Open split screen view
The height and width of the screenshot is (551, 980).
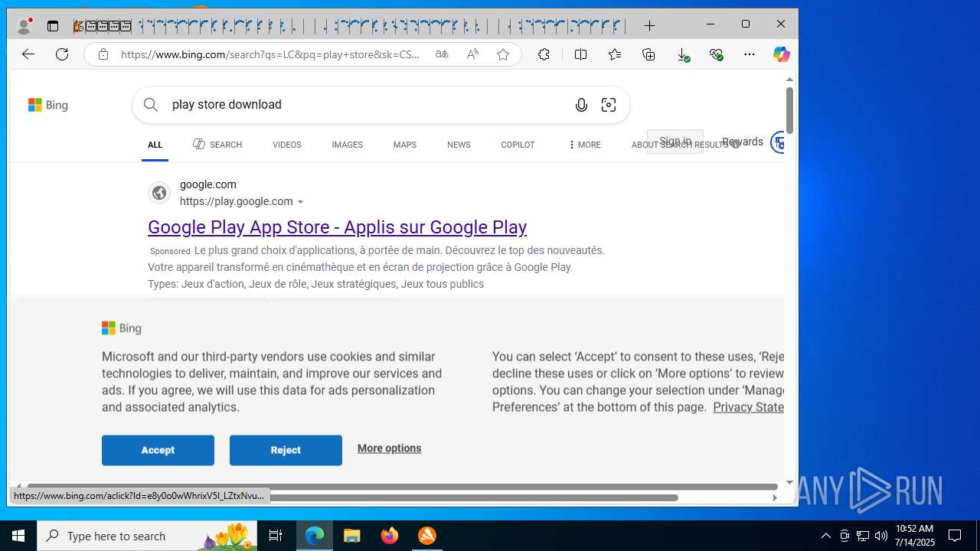click(x=580, y=54)
